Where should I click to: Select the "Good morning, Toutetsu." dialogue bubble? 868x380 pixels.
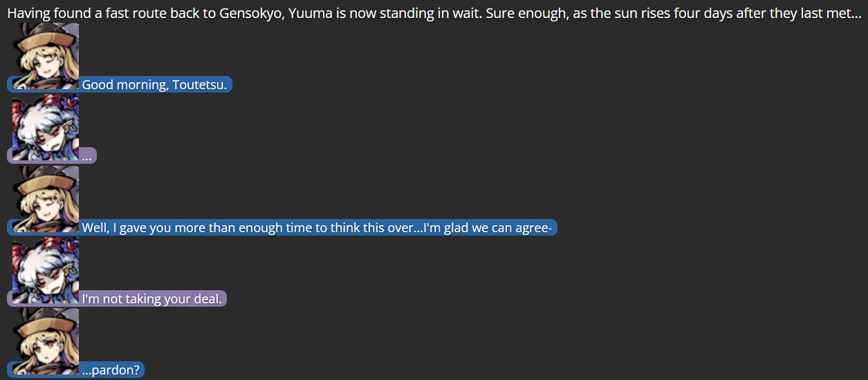[x=154, y=85]
